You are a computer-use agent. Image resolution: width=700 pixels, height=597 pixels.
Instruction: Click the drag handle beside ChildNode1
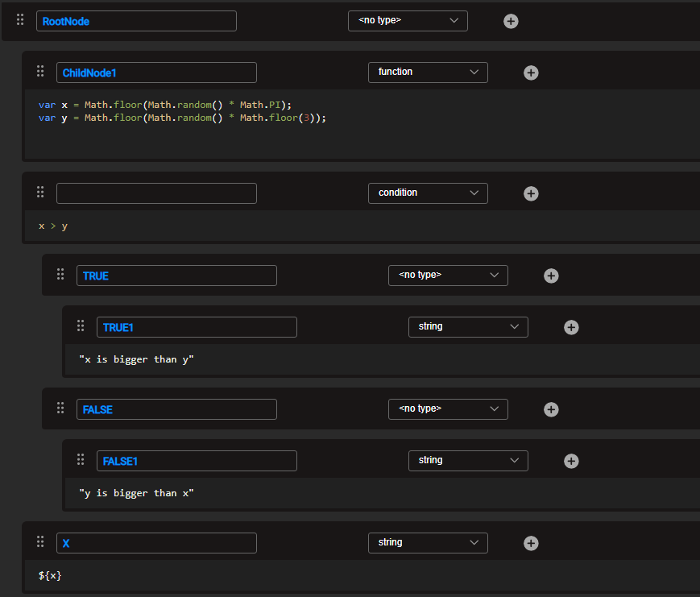coord(40,72)
